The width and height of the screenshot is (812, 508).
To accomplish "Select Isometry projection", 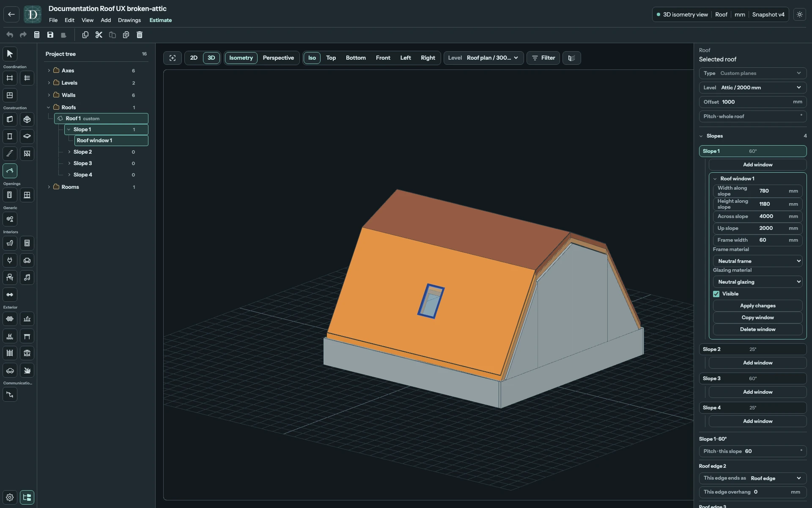I will pyautogui.click(x=241, y=58).
